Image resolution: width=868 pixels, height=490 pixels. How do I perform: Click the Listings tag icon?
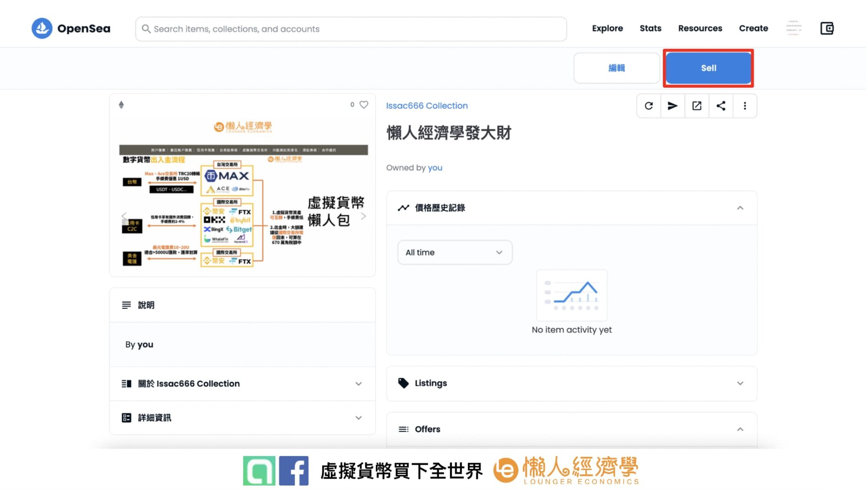[x=403, y=383]
